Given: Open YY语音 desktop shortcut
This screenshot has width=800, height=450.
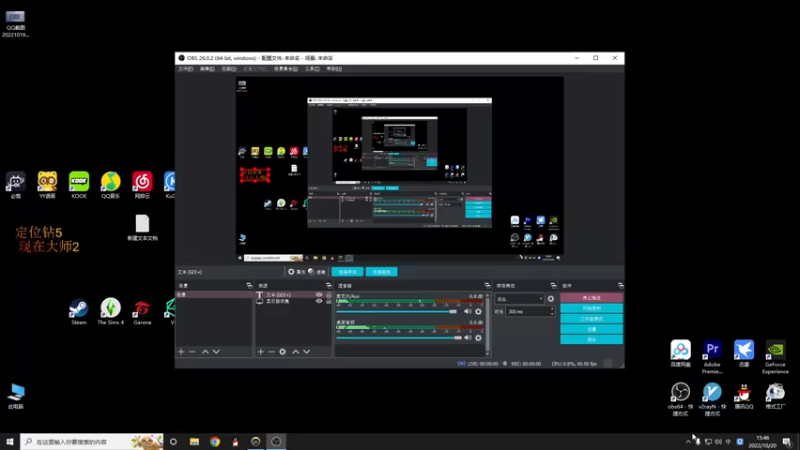Looking at the screenshot, I should [47, 185].
